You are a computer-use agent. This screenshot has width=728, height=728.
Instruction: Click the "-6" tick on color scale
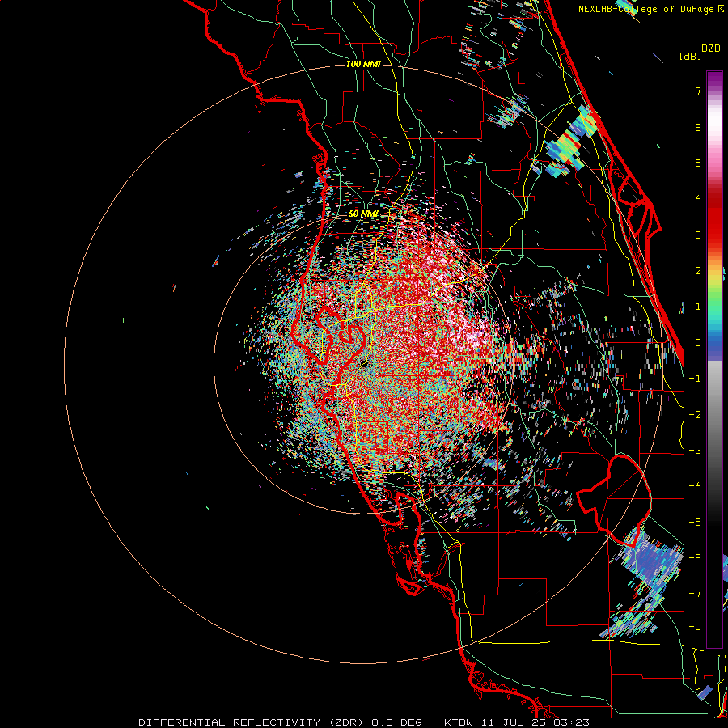click(695, 558)
